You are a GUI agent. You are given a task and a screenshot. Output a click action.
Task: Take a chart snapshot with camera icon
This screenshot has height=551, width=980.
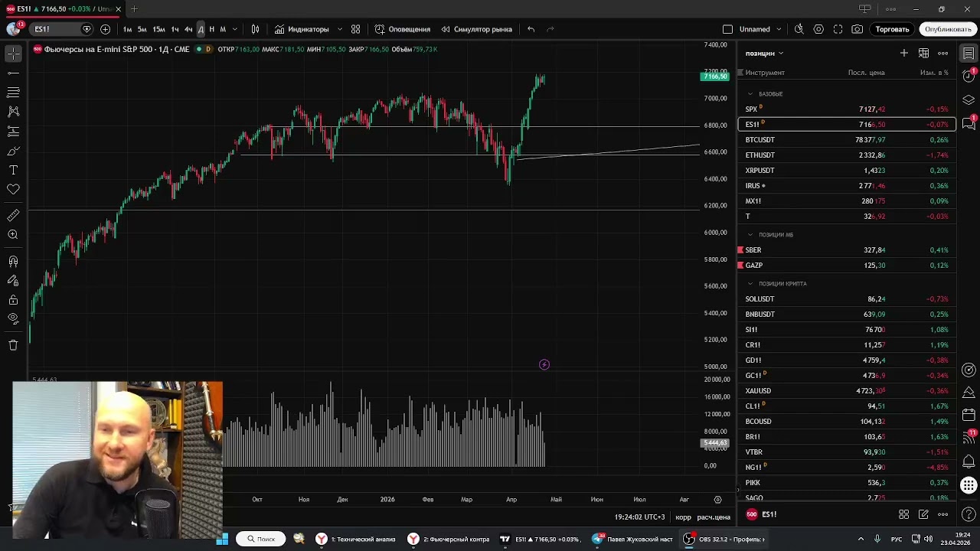point(857,29)
